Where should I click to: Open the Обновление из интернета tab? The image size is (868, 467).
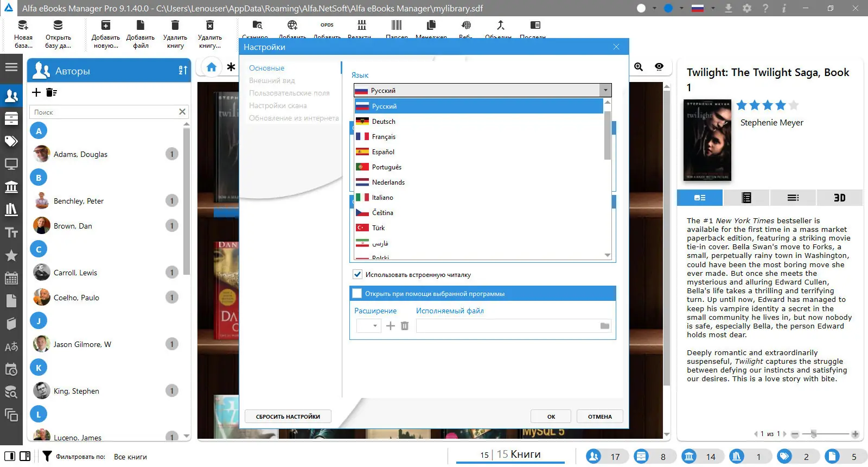(x=293, y=118)
